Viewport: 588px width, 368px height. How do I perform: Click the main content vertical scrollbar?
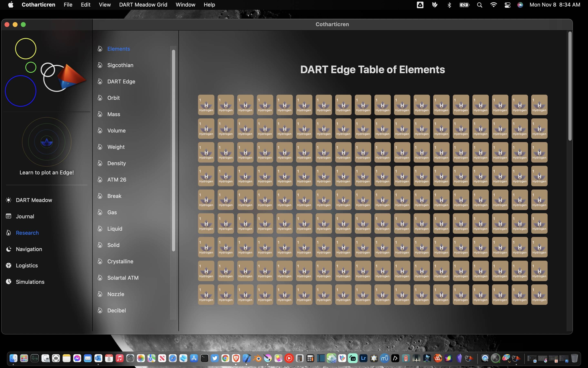tap(570, 86)
